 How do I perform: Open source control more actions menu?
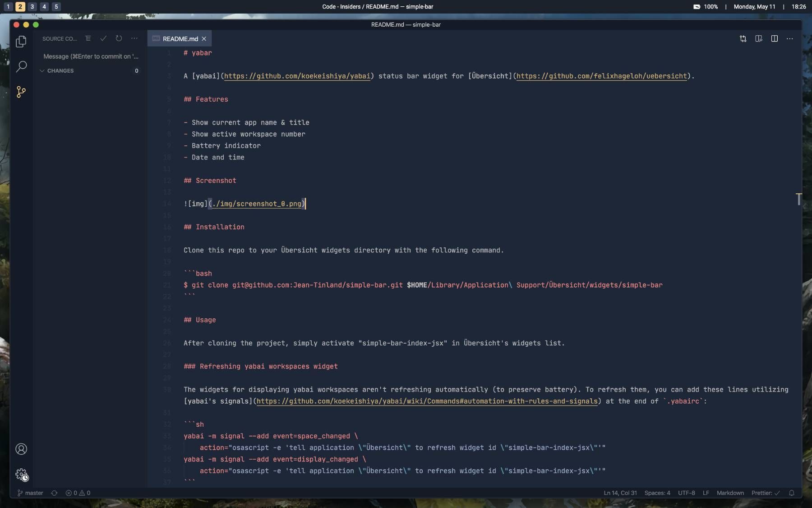[x=134, y=39]
